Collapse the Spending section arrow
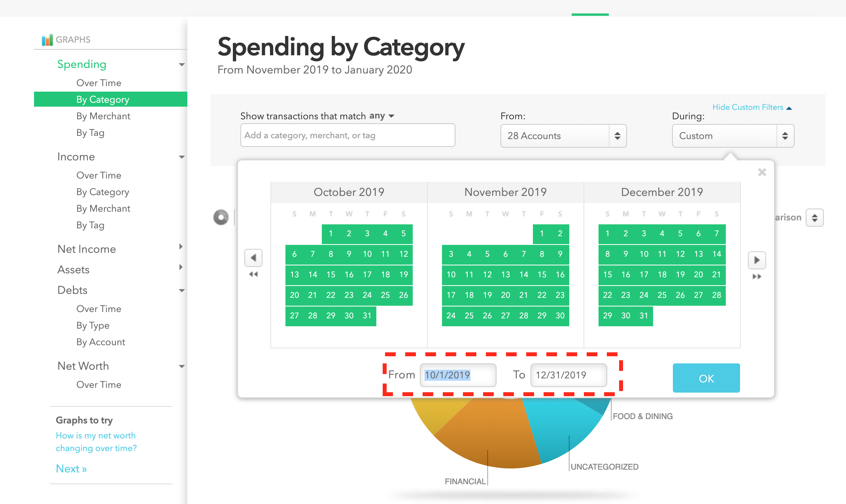846x504 pixels. pyautogui.click(x=182, y=65)
